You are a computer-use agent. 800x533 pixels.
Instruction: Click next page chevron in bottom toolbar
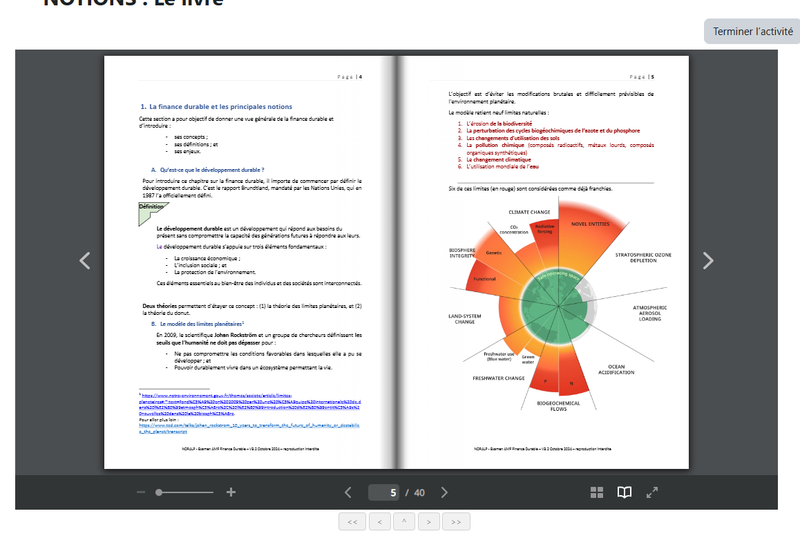(444, 492)
